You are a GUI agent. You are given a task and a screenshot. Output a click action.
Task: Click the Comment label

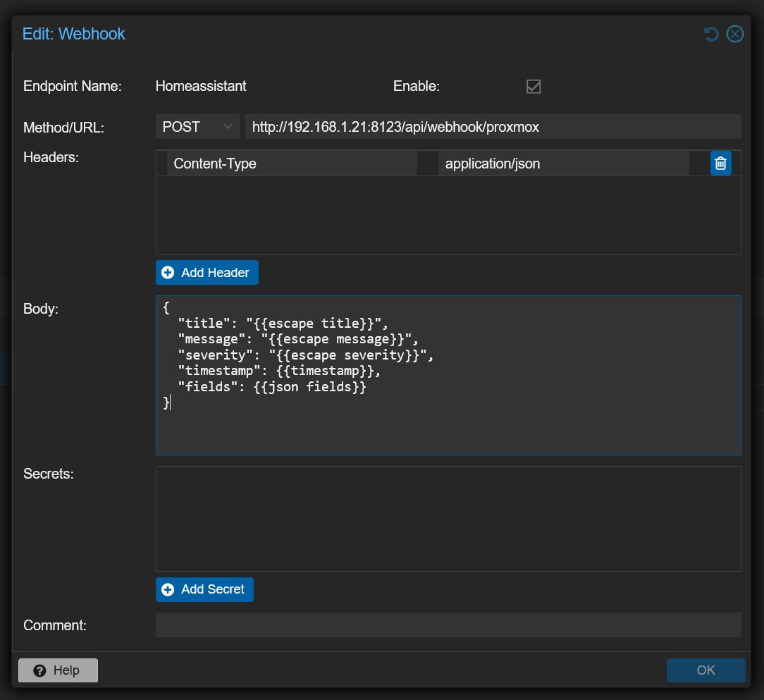55,625
